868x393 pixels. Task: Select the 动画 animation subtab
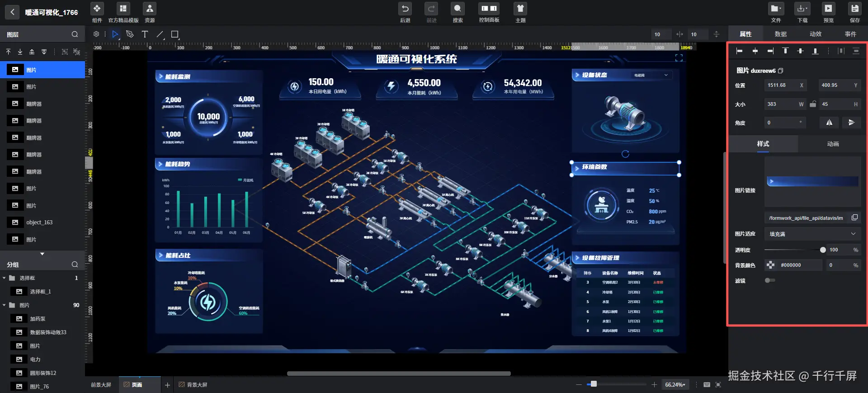pos(833,144)
